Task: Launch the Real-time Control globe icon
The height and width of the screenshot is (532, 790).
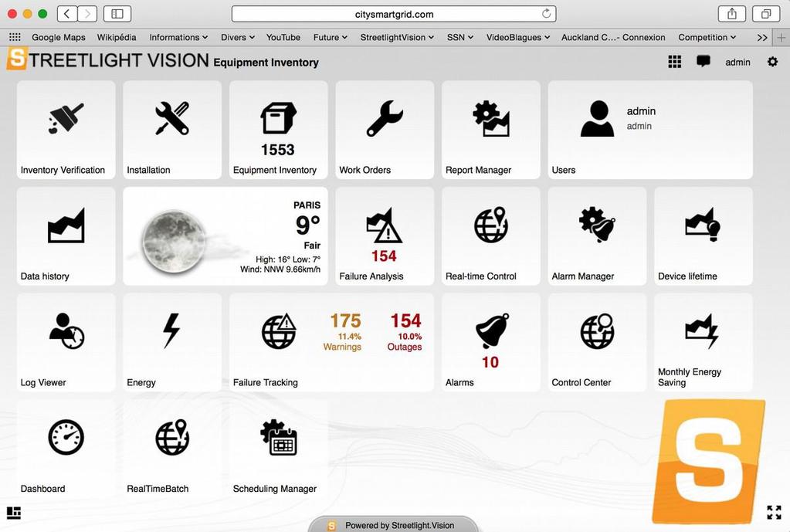Action: click(490, 225)
